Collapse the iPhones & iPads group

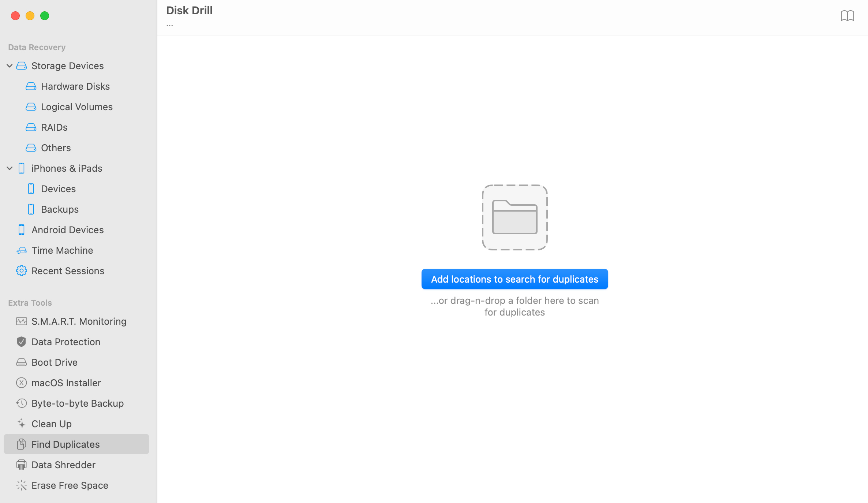pyautogui.click(x=10, y=168)
